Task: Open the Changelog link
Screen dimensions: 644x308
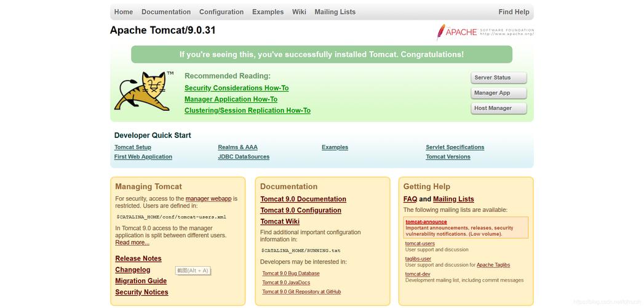Action: coord(133,270)
